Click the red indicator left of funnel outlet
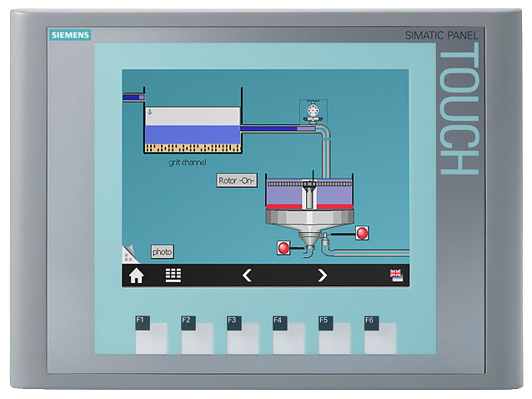Image resolution: width=532 pixels, height=399 pixels. [x=284, y=248]
